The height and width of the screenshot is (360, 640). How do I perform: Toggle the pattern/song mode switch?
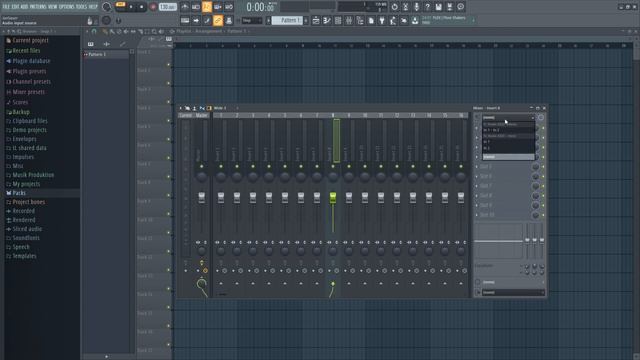(120, 4)
